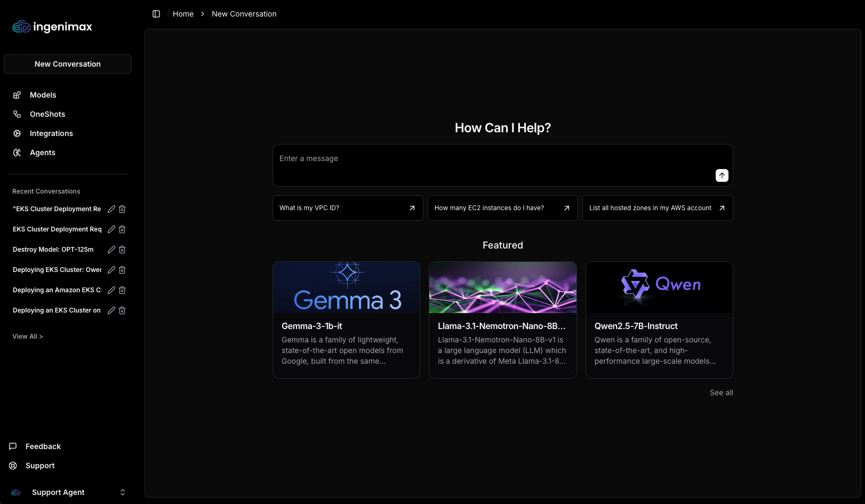Click the Support Agent avatar icon
Image resolution: width=865 pixels, height=504 pixels.
tap(16, 492)
